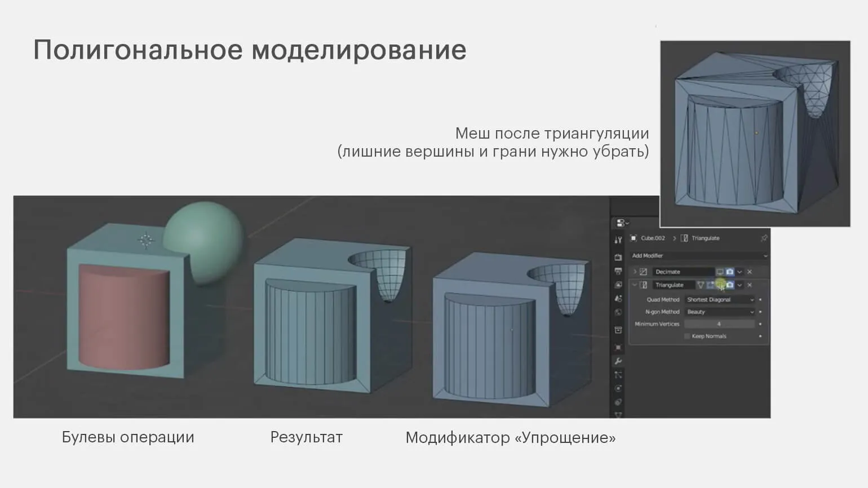Open the Tool properties tab icon
This screenshot has width=868, height=488.
618,240
